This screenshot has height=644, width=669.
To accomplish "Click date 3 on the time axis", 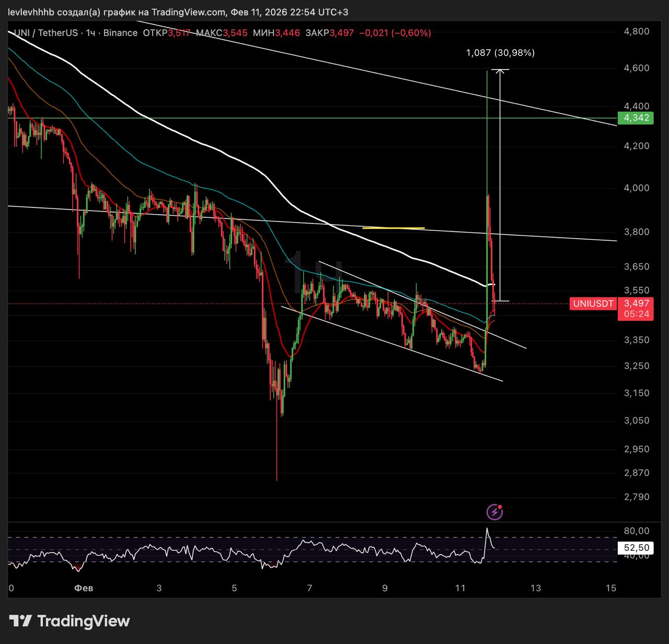I will click(159, 588).
